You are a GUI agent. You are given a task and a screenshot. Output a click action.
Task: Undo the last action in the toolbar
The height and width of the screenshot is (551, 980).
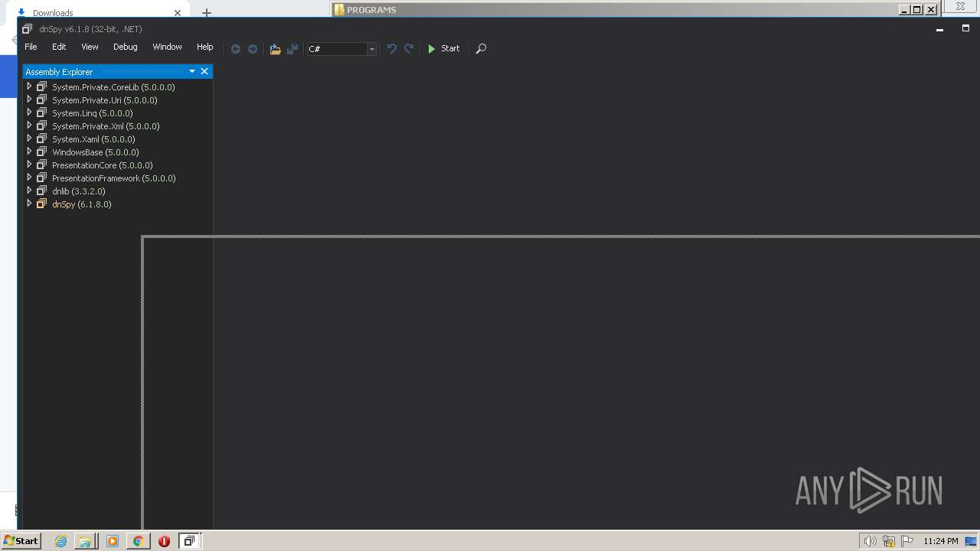(392, 48)
